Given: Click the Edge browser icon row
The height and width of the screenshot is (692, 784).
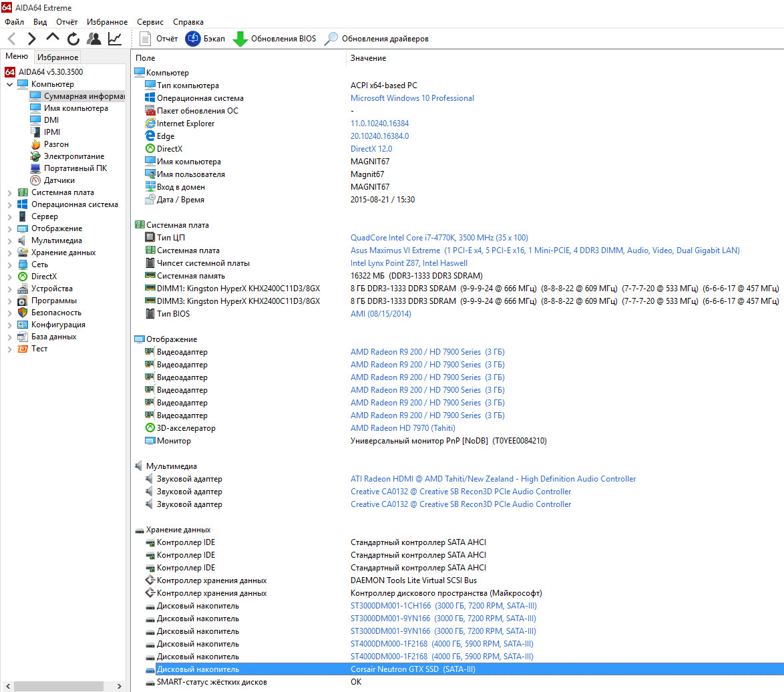Looking at the screenshot, I should click(150, 136).
